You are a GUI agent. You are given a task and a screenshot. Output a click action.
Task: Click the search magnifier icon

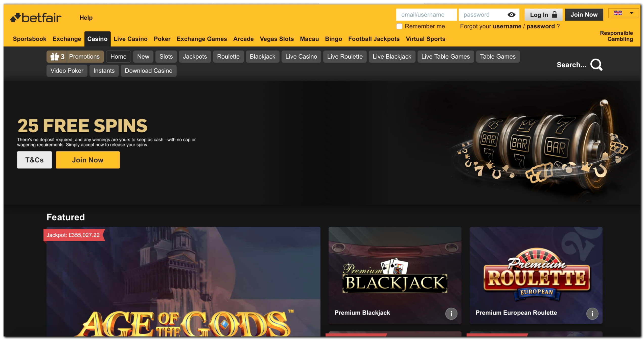click(596, 65)
